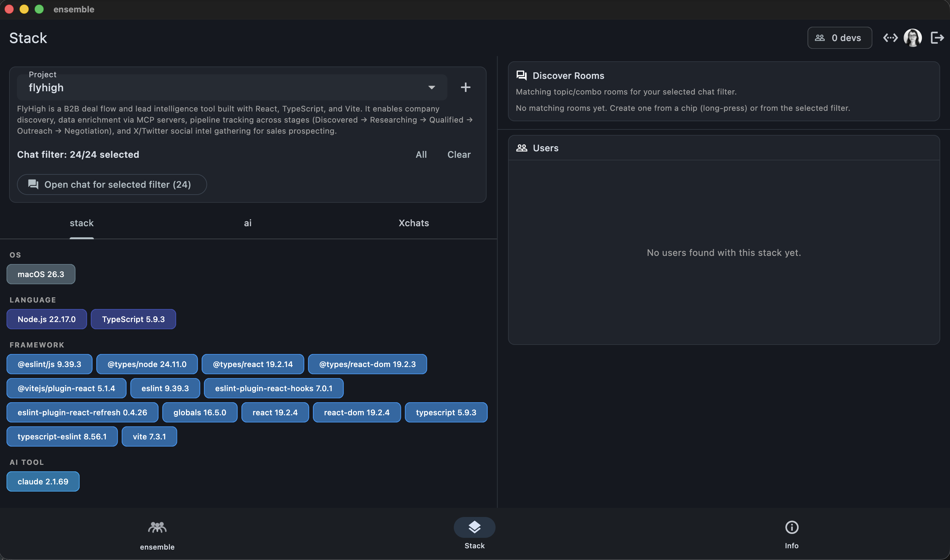Screen dimensions: 950x560
Task: Select the Stack icon in bottom navigation
Action: tap(474, 527)
